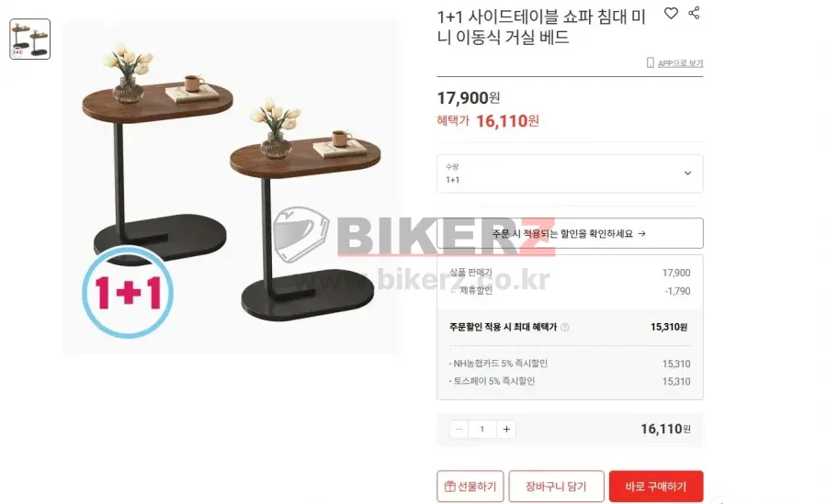Click NH농협카드 5% 즉시할인 line
827x504 pixels.
(x=570, y=364)
